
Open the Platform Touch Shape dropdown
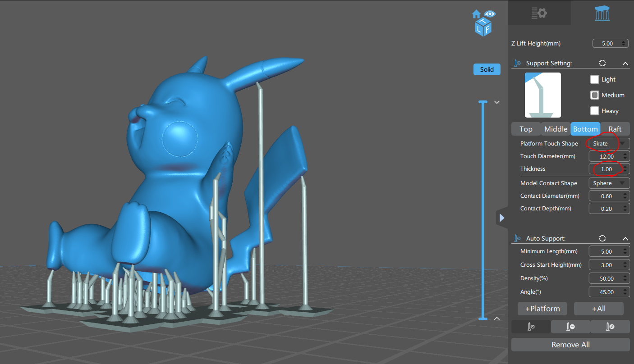coord(609,144)
